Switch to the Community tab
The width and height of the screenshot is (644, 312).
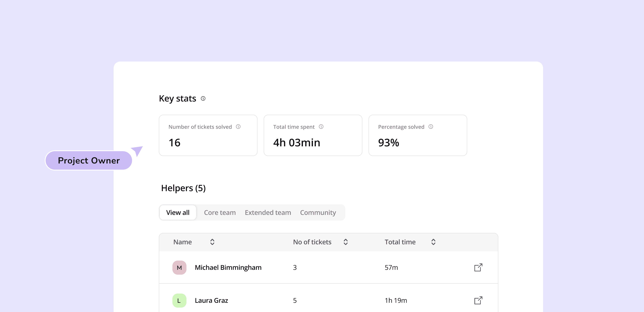pyautogui.click(x=318, y=213)
